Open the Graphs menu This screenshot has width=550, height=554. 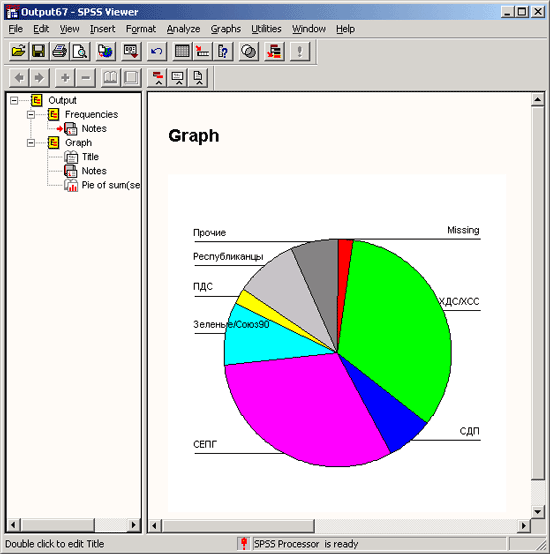pyautogui.click(x=226, y=29)
